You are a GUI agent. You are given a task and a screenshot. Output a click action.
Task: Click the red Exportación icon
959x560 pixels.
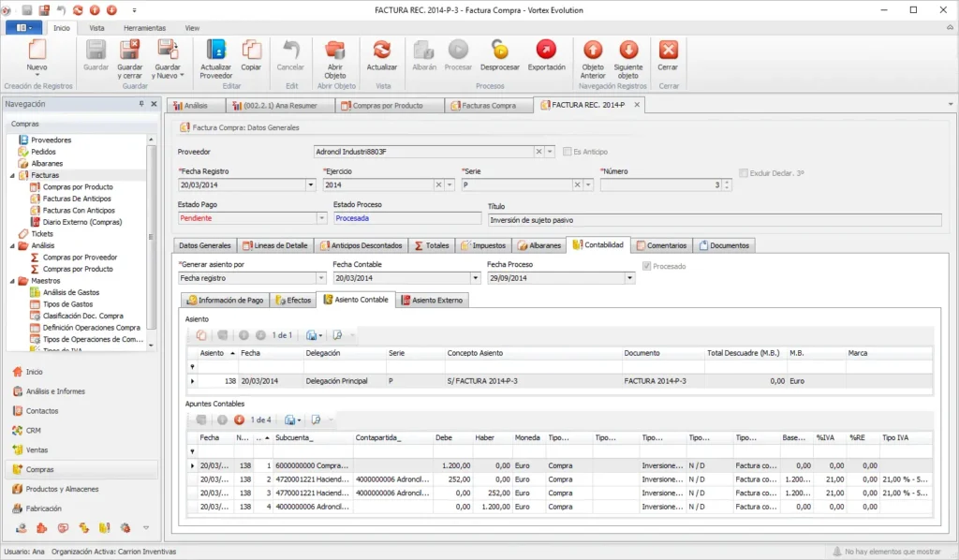(x=546, y=51)
